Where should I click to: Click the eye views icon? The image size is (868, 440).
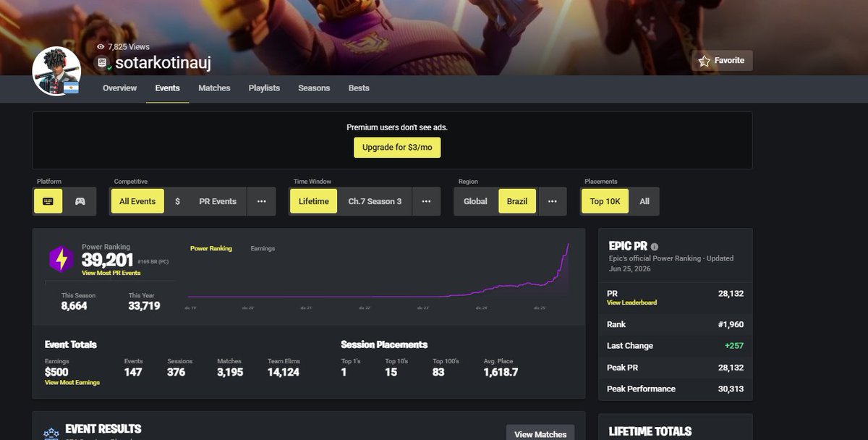101,46
